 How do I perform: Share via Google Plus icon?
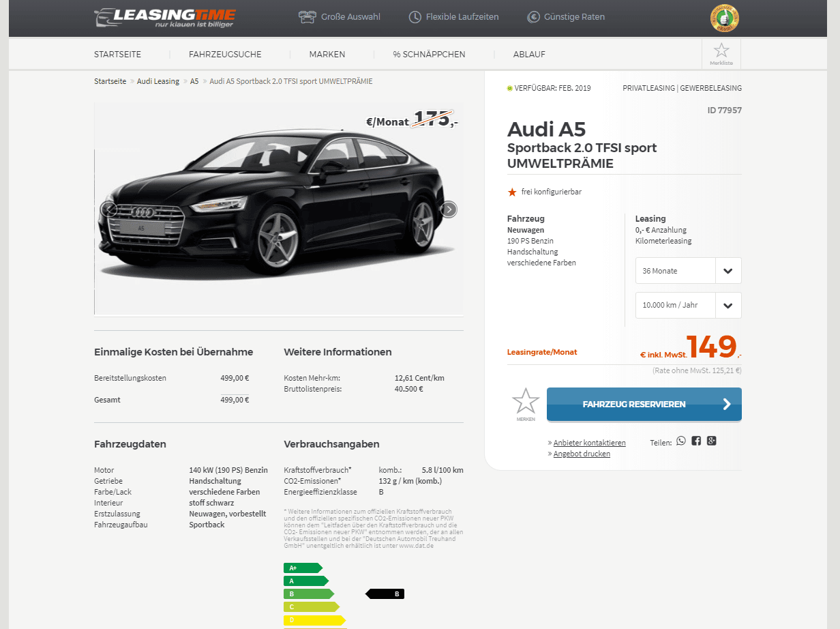(712, 441)
